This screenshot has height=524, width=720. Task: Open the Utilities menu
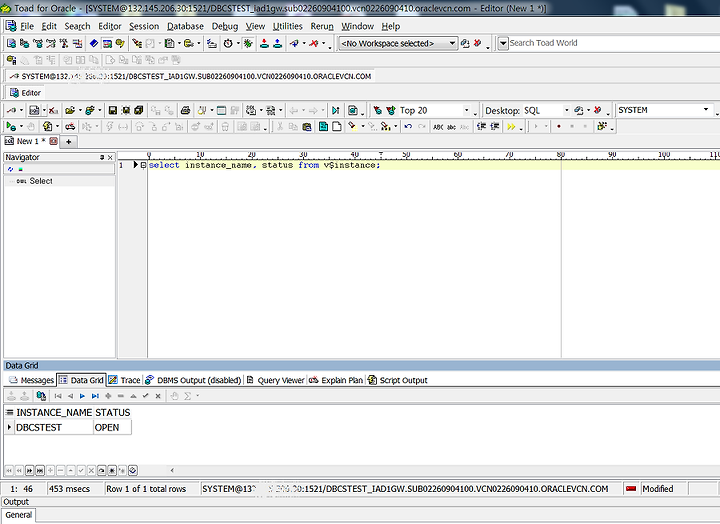287,26
